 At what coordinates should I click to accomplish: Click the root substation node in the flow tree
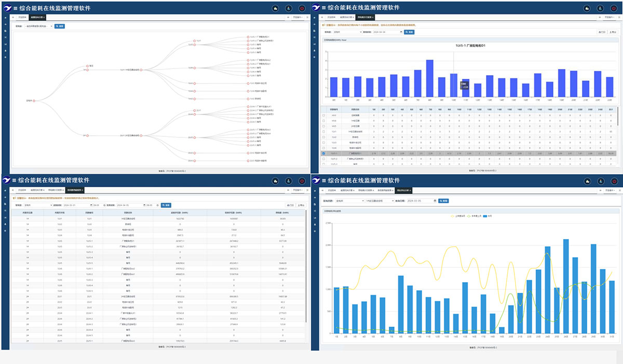pos(34,101)
